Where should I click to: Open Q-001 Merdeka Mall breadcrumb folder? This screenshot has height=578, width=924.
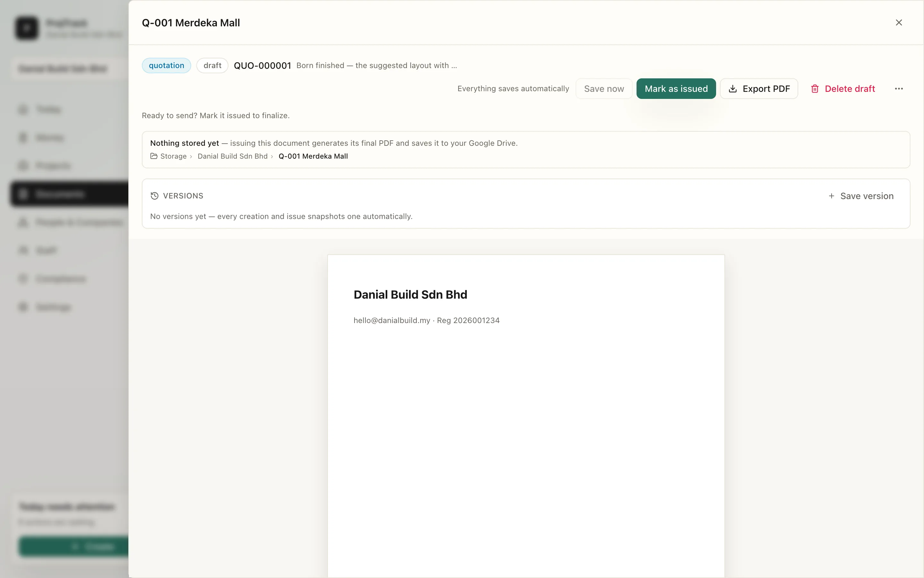[313, 156]
